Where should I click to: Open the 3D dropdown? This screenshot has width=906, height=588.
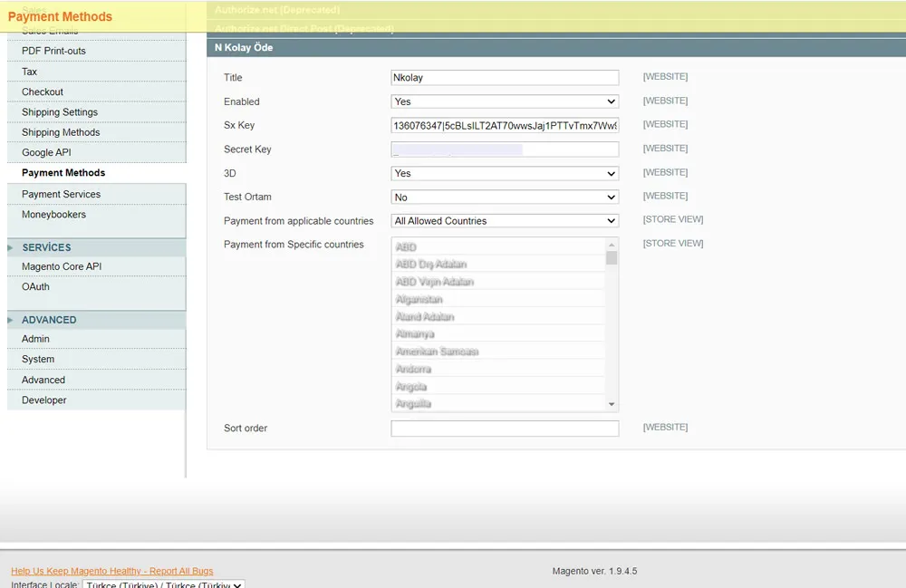(x=505, y=173)
